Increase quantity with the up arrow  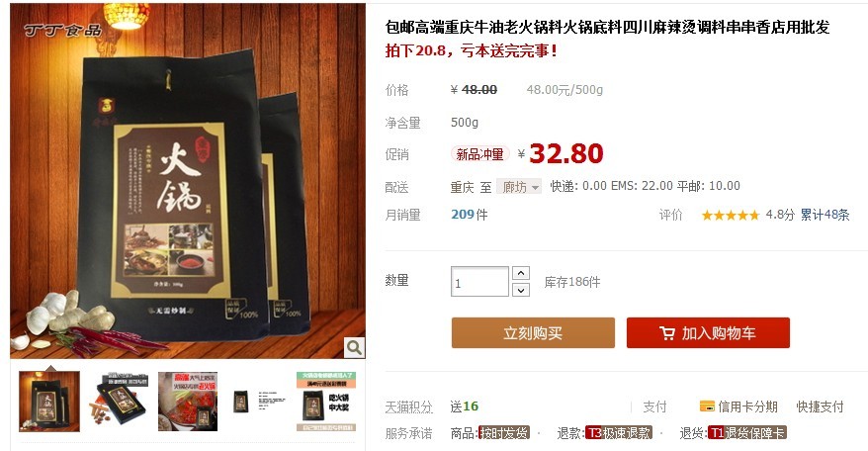(x=521, y=273)
